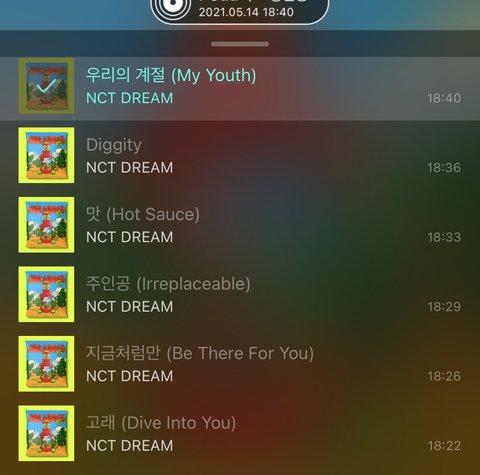Pick 고래 (Dive Into You) song title
Image resolution: width=480 pixels, height=475 pixels.
[x=161, y=423]
